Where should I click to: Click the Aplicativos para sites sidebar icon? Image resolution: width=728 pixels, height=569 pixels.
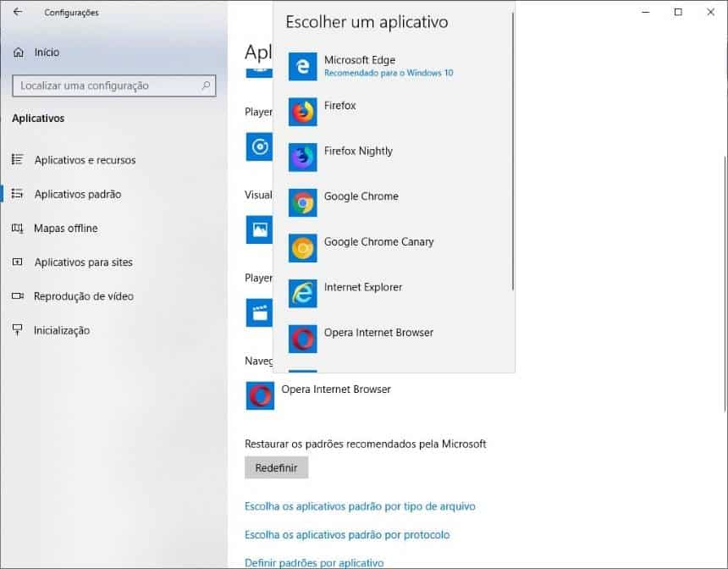[x=17, y=262]
